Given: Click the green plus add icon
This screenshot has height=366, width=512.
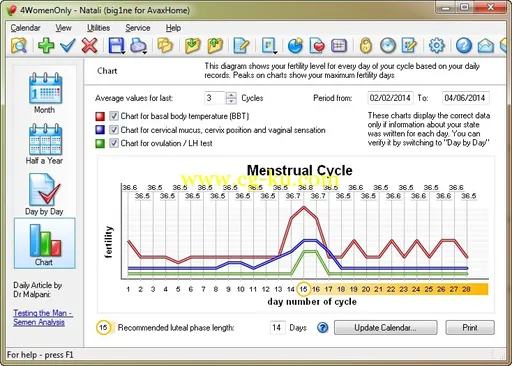Looking at the screenshot, I should 46,45.
